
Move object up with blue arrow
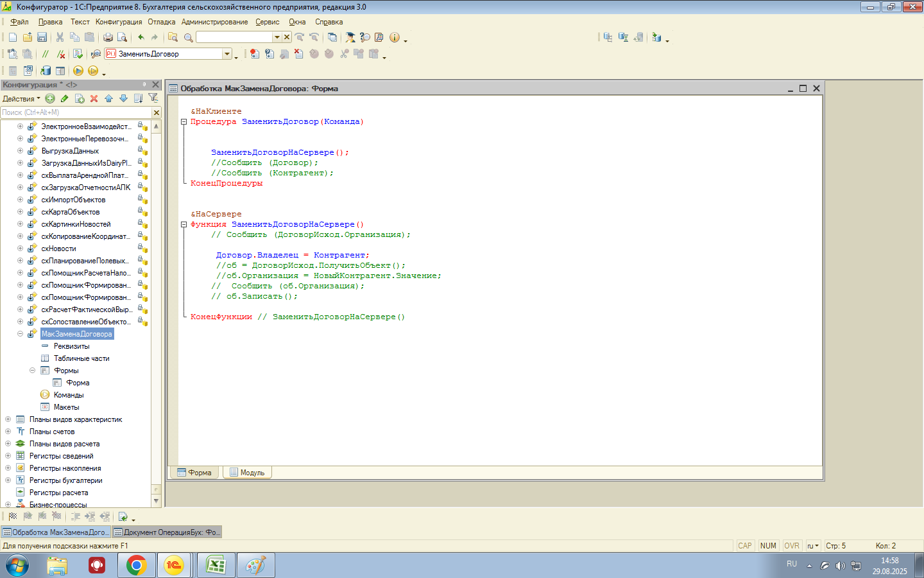(x=108, y=98)
